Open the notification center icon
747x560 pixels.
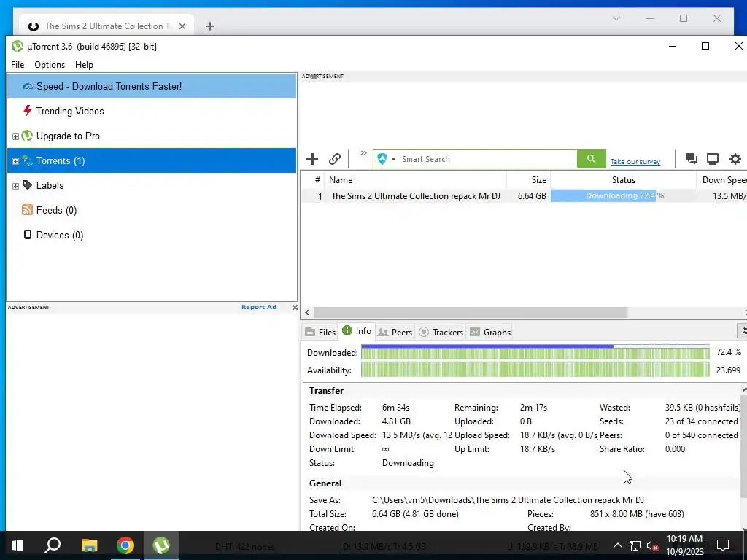(723, 545)
